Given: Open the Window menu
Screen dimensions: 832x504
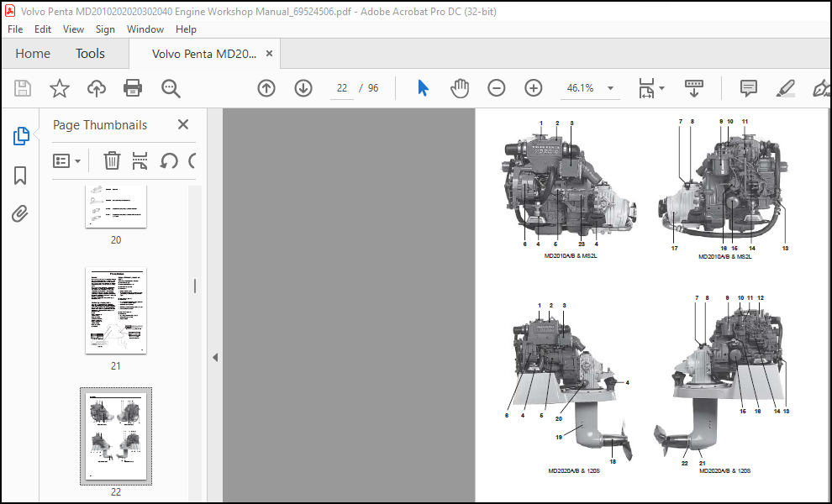Looking at the screenshot, I should coord(145,29).
